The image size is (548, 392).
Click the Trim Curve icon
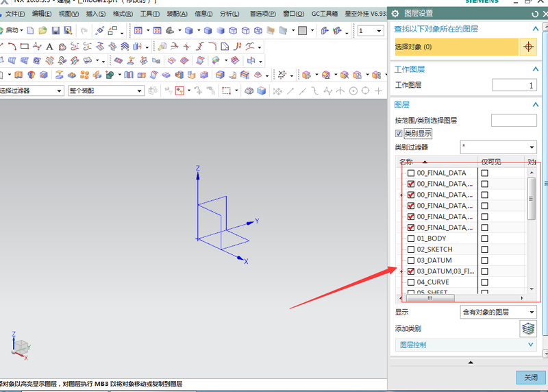point(175,46)
